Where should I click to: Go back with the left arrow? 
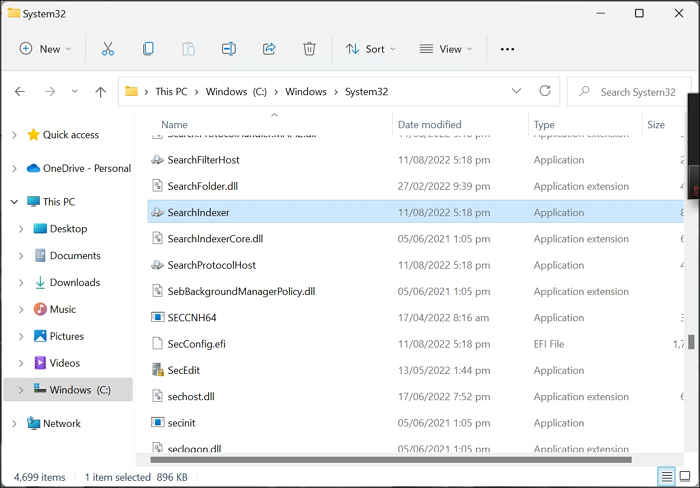[20, 92]
